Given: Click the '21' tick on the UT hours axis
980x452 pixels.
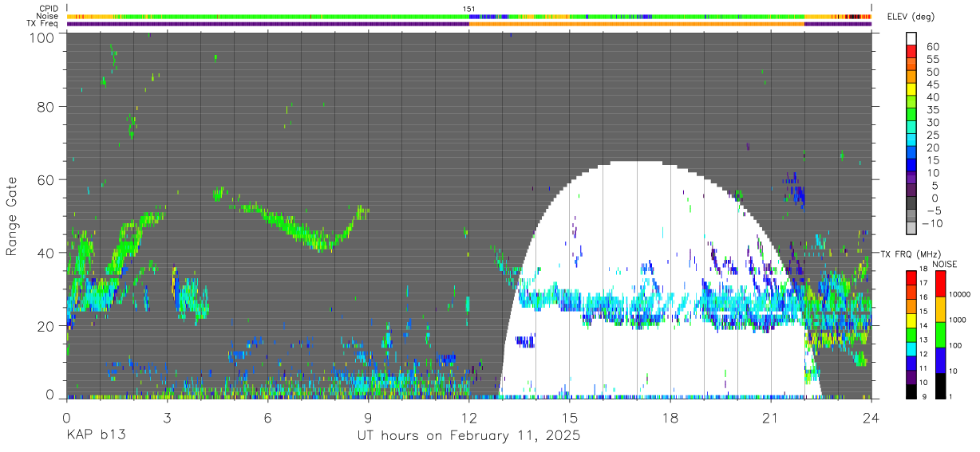Looking at the screenshot, I should [771, 417].
